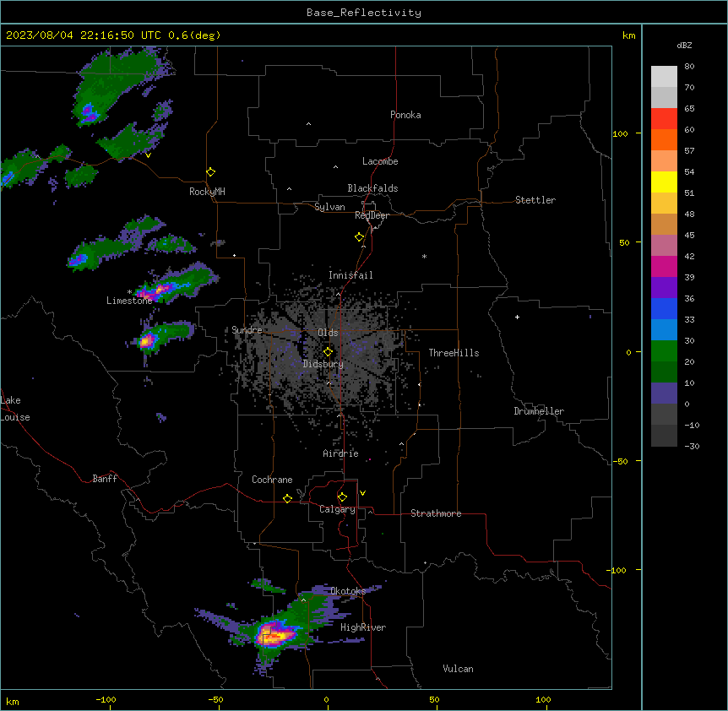728x711 pixels.
Task: Click the Okotoks label
Action: (x=348, y=591)
